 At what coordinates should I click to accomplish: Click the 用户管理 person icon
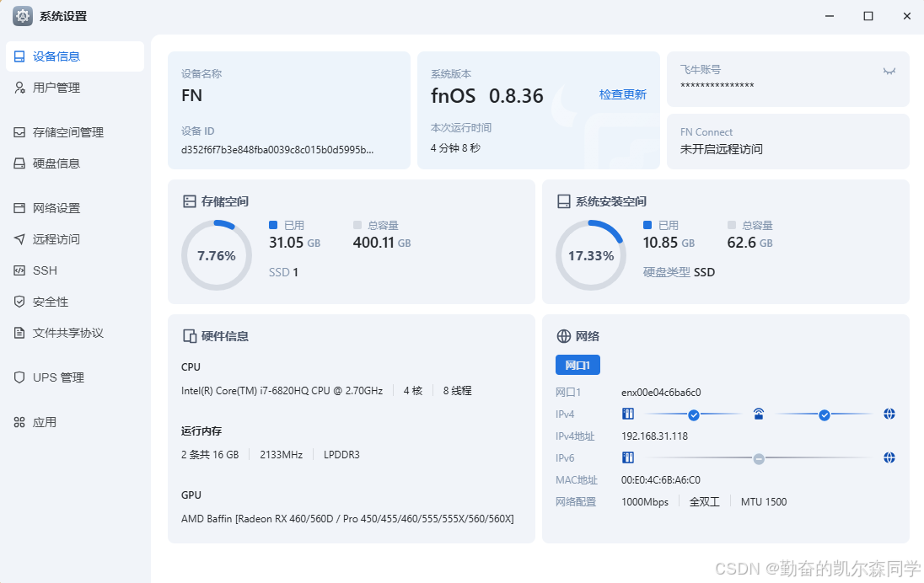pos(19,88)
